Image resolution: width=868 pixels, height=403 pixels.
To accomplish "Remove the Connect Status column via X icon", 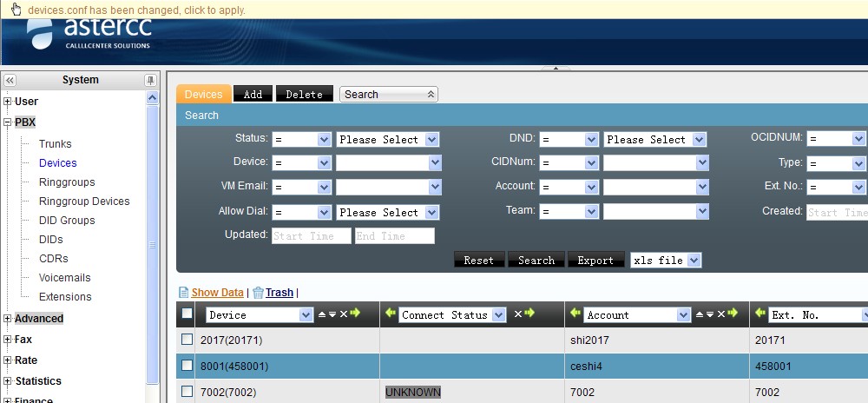I will click(x=517, y=314).
